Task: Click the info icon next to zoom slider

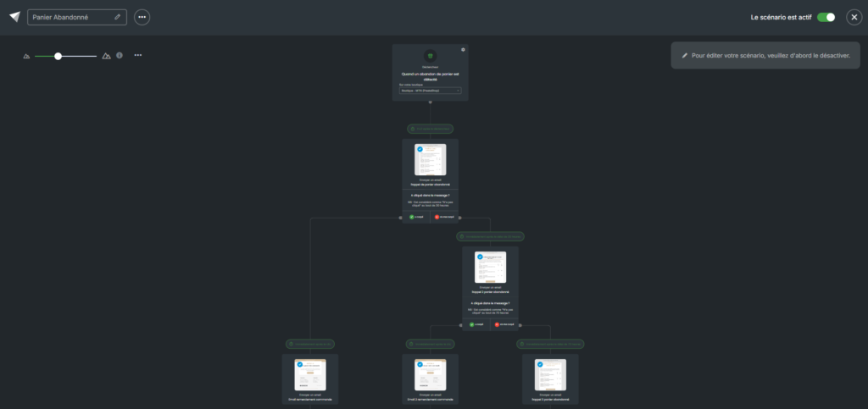Action: coord(119,55)
